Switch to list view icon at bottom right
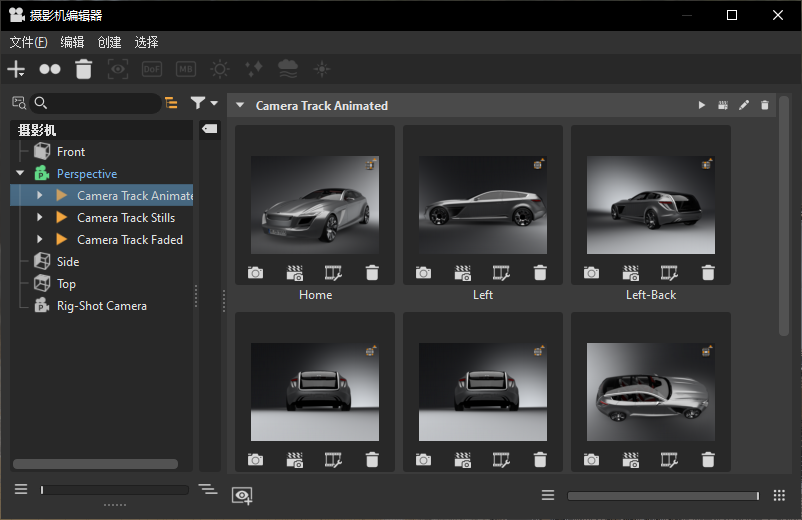Screen dimensions: 802x520 (x=548, y=495)
